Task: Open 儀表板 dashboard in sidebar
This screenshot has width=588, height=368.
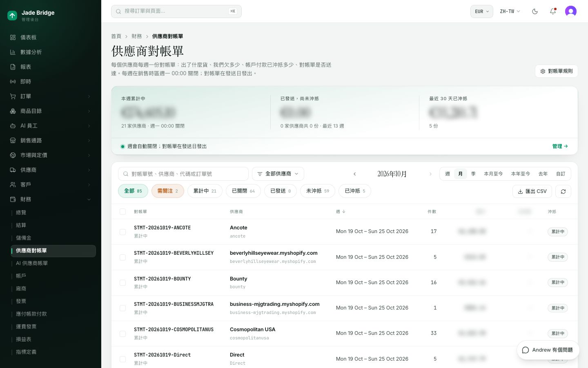Action: click(x=51, y=37)
